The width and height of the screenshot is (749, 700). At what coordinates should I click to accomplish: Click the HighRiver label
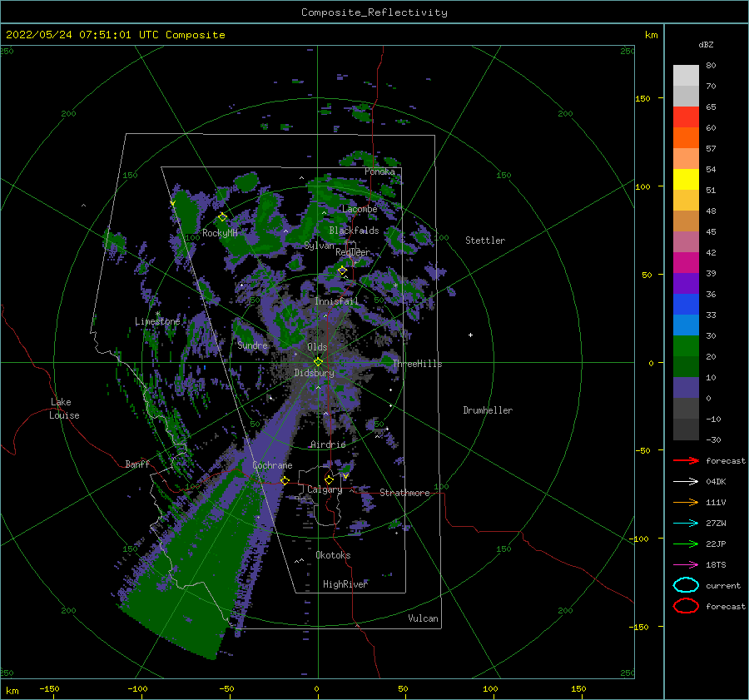click(x=345, y=584)
